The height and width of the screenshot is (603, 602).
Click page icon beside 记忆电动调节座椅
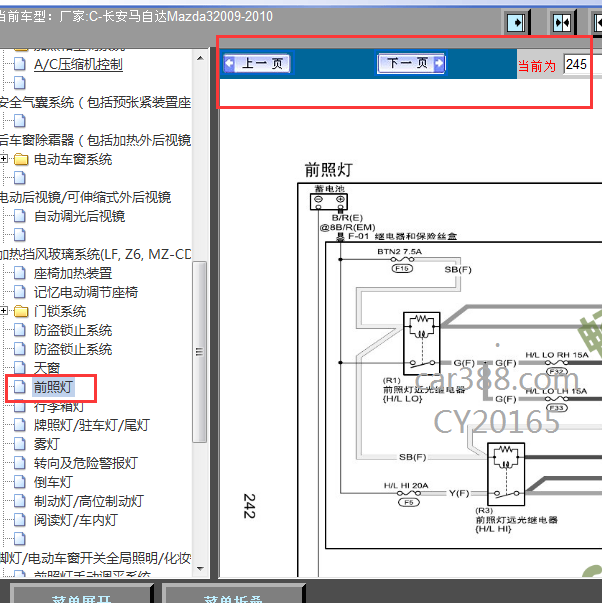[20, 292]
